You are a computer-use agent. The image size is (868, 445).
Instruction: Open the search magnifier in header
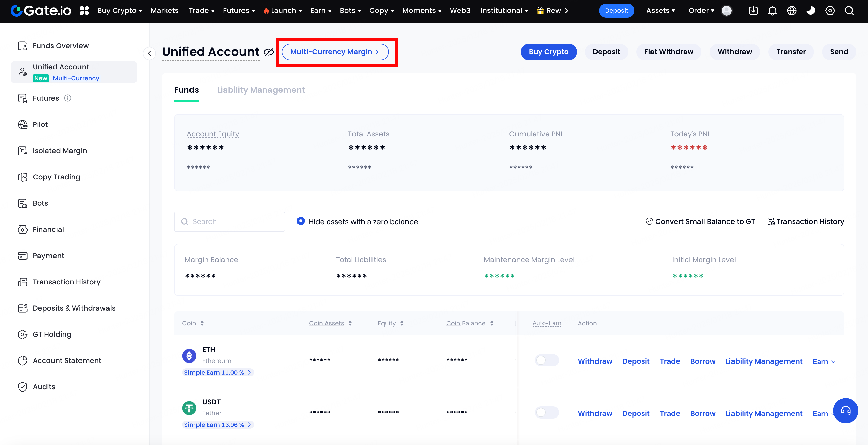[849, 11]
